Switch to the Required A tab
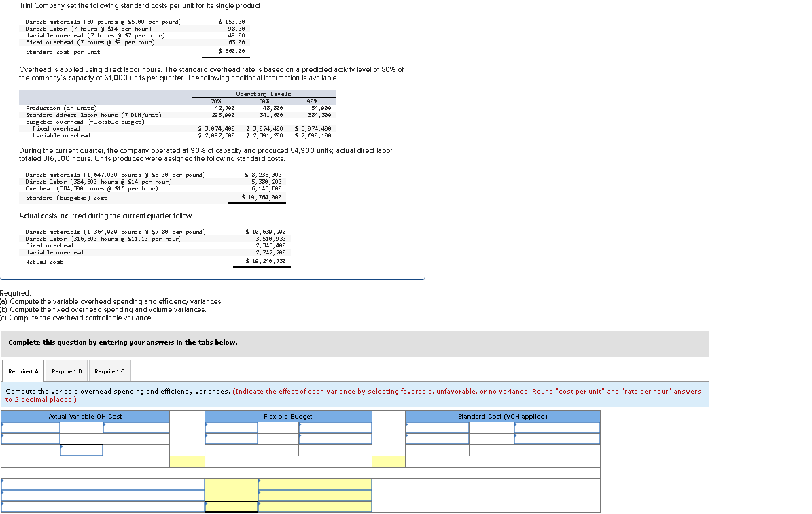 click(x=23, y=371)
